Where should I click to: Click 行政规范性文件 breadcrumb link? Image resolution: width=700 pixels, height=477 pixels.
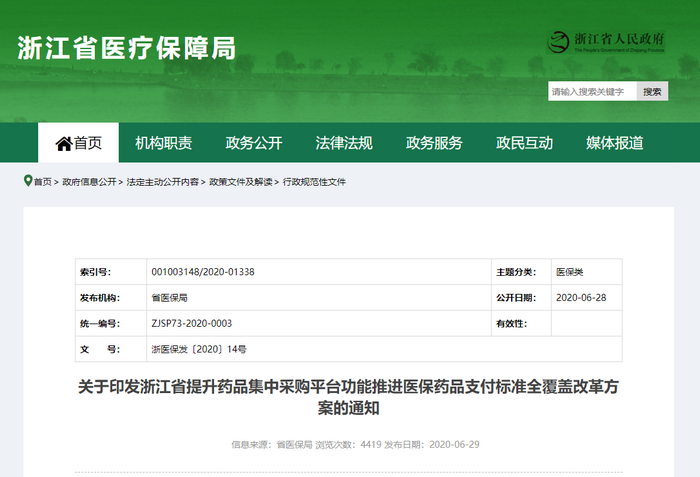314,182
